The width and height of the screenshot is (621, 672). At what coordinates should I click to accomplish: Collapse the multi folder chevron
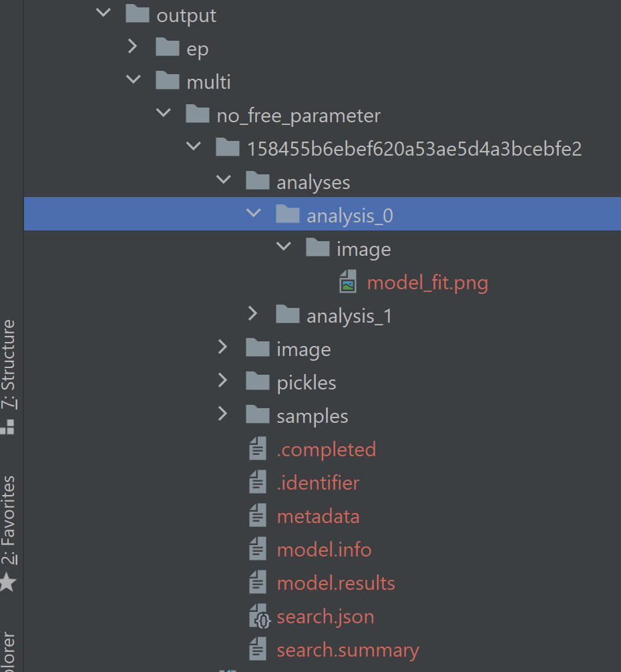click(134, 79)
